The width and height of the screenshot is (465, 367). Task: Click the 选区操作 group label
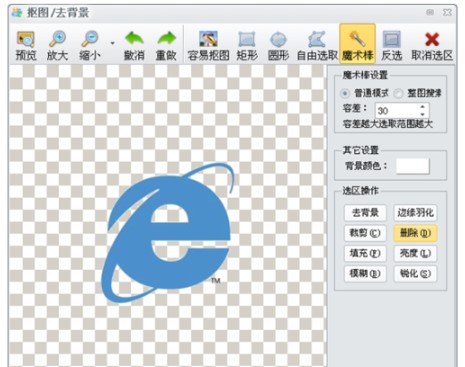tap(361, 191)
